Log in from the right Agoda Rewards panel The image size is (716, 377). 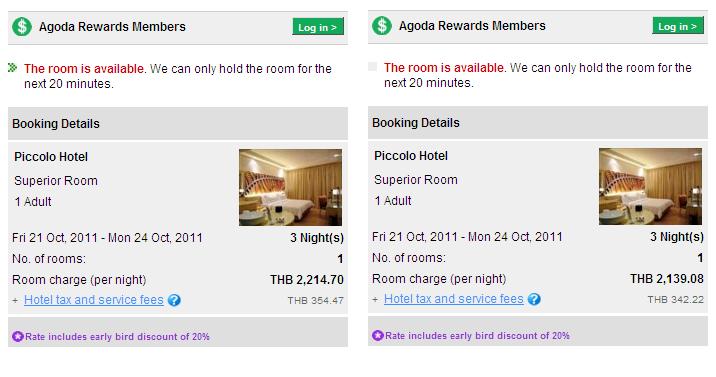point(678,26)
